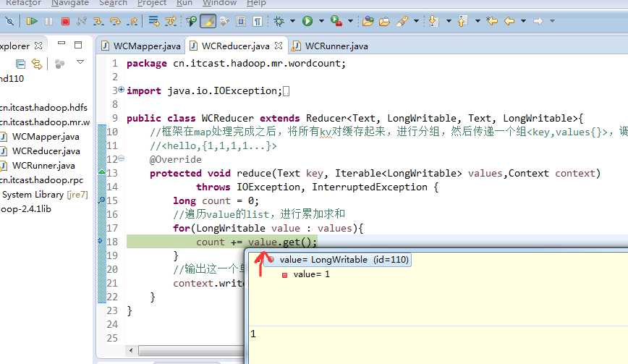Click Drop to Frame icon
Image resolution: width=628 pixels, height=364 pixels.
tap(154, 21)
